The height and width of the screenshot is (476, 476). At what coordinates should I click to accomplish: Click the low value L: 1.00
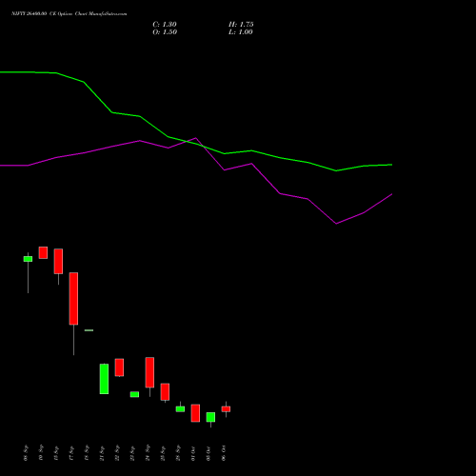tap(241, 32)
